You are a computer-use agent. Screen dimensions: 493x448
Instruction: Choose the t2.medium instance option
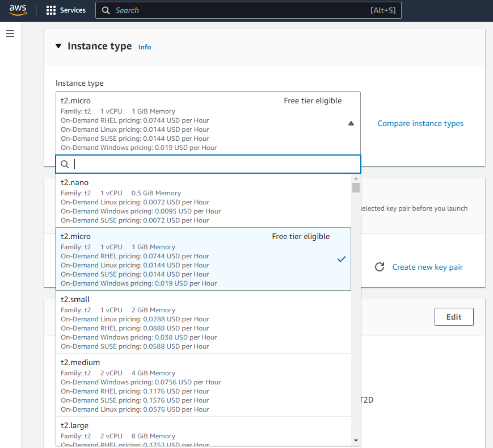coord(204,385)
